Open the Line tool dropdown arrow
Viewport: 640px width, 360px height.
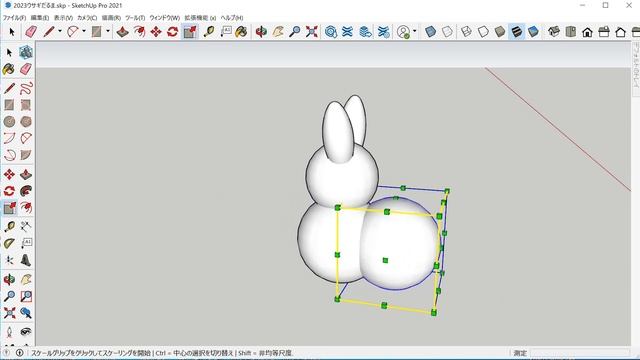tap(60, 31)
